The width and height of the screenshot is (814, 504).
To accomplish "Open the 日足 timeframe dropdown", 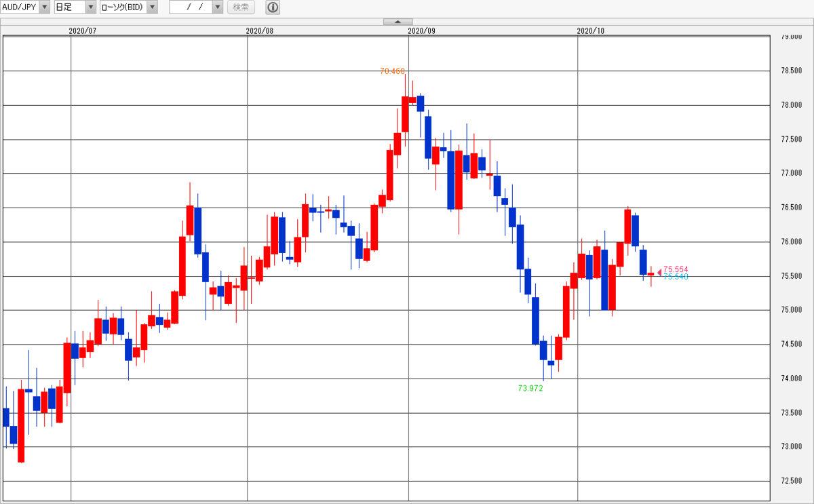I will click(x=75, y=7).
